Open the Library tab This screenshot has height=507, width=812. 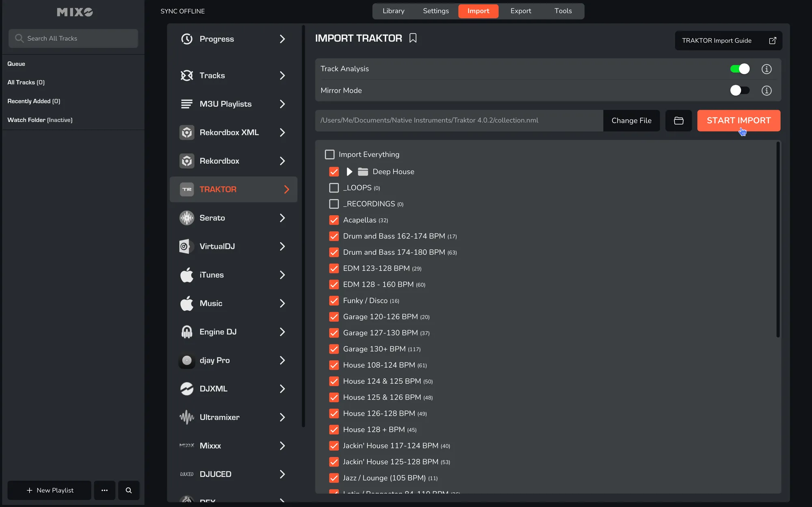point(393,11)
